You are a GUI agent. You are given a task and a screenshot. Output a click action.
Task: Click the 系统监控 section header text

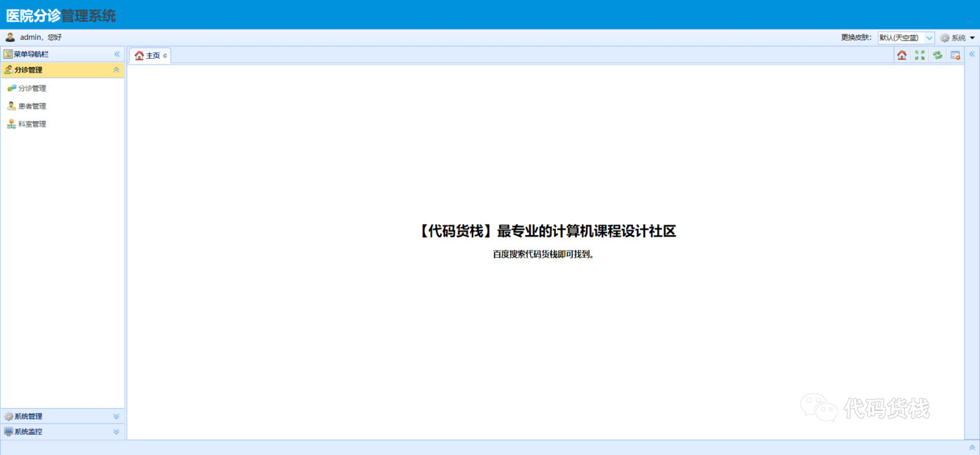pyautogui.click(x=28, y=432)
